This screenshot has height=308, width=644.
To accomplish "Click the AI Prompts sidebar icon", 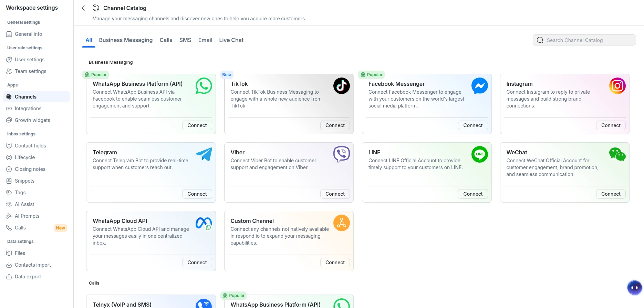I will [x=9, y=216].
